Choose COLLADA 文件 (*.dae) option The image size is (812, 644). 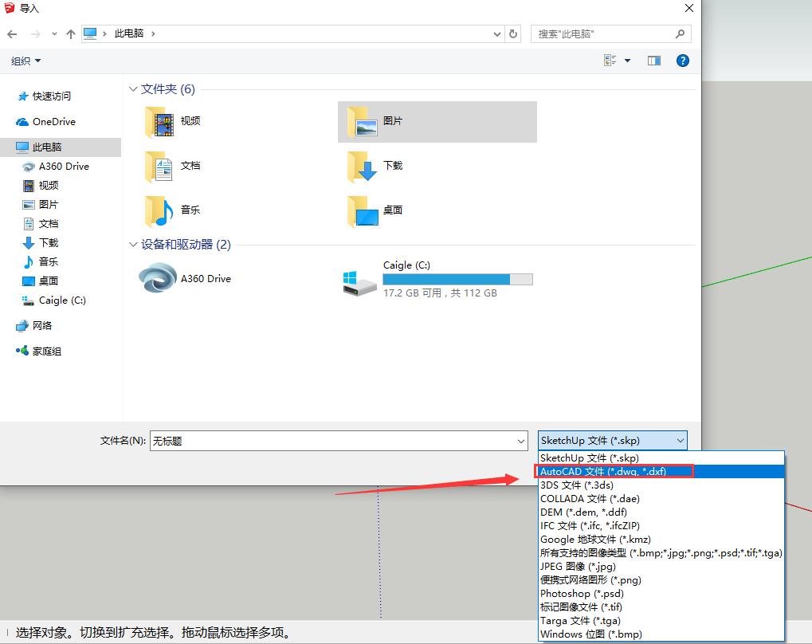[661, 498]
